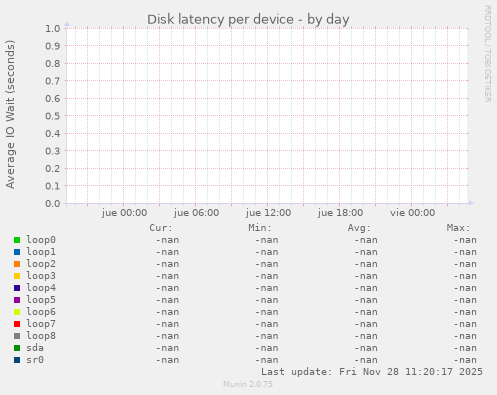The width and height of the screenshot is (497, 395).
Task: Click the loop2 orange legend swatch
Action: [17, 264]
